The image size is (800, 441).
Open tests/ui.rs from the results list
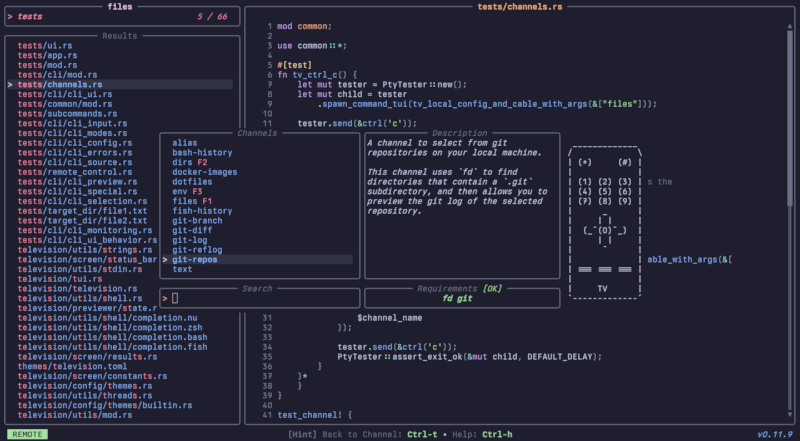[45, 46]
